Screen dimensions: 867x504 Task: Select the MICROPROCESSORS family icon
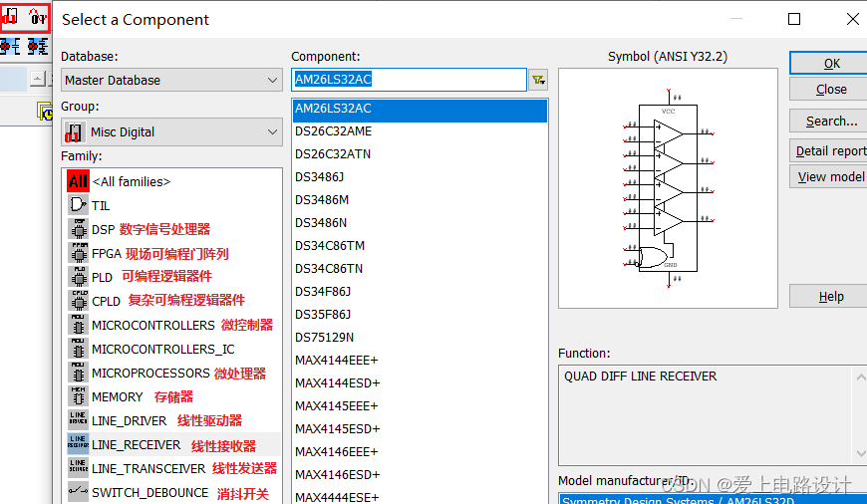78,373
